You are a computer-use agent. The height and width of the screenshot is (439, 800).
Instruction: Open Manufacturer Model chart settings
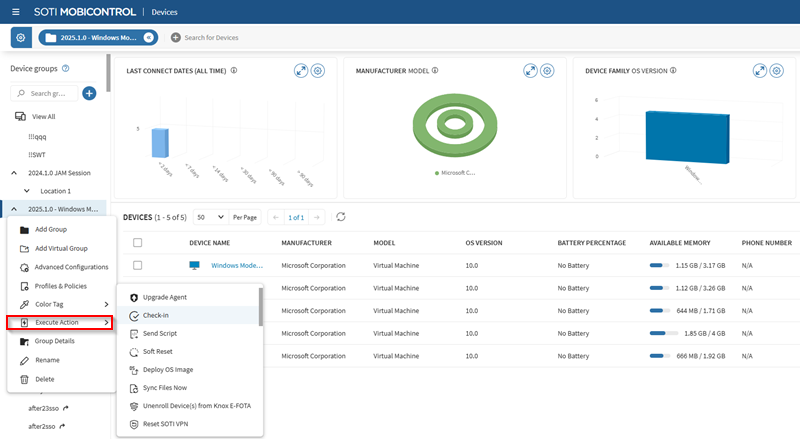(x=547, y=71)
